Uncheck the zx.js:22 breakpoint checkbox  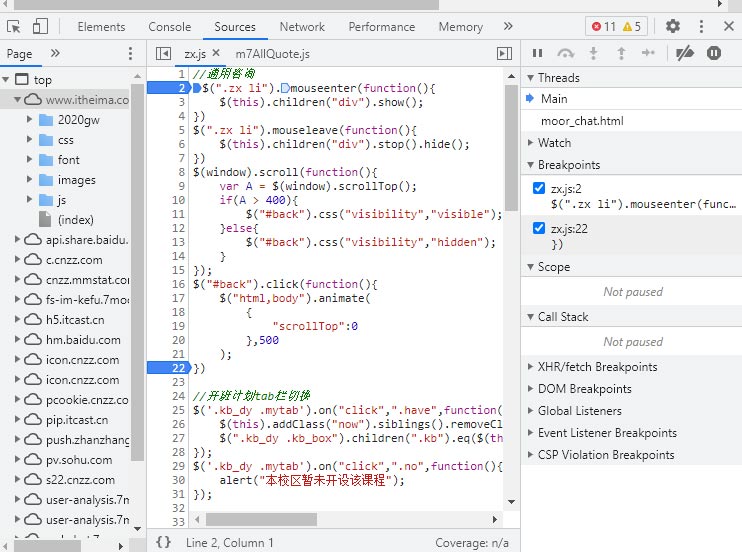(x=539, y=228)
